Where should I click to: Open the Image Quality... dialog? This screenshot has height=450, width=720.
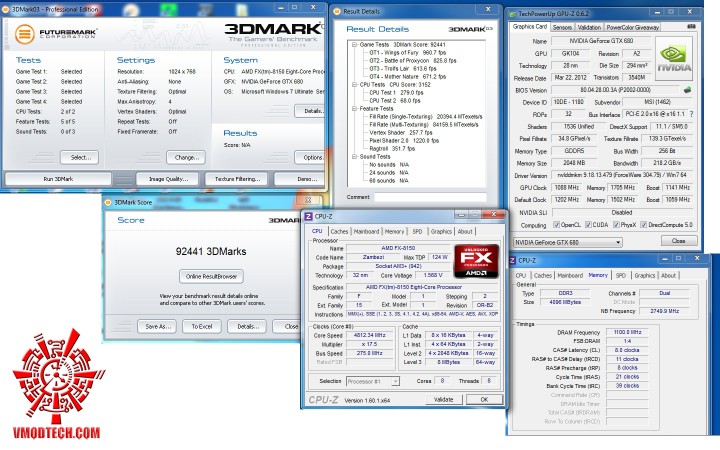168,179
